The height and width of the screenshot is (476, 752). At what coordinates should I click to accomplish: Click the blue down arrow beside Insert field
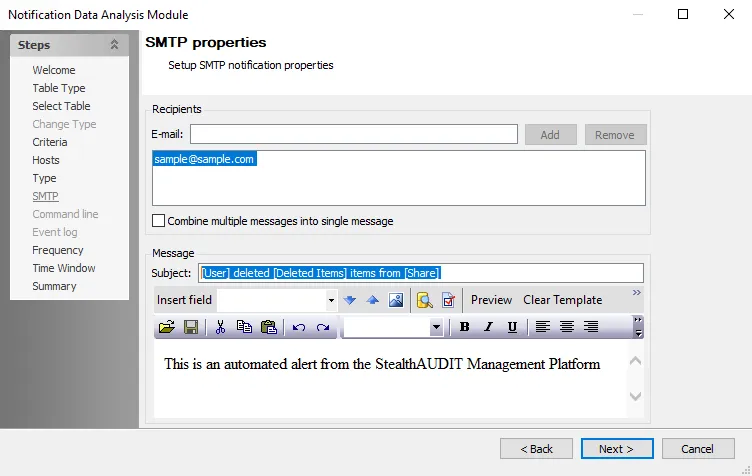coord(350,300)
